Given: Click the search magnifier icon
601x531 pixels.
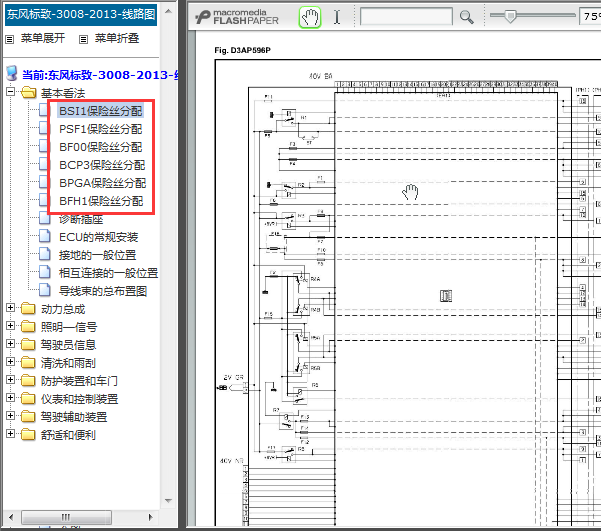Looking at the screenshot, I should click(466, 17).
